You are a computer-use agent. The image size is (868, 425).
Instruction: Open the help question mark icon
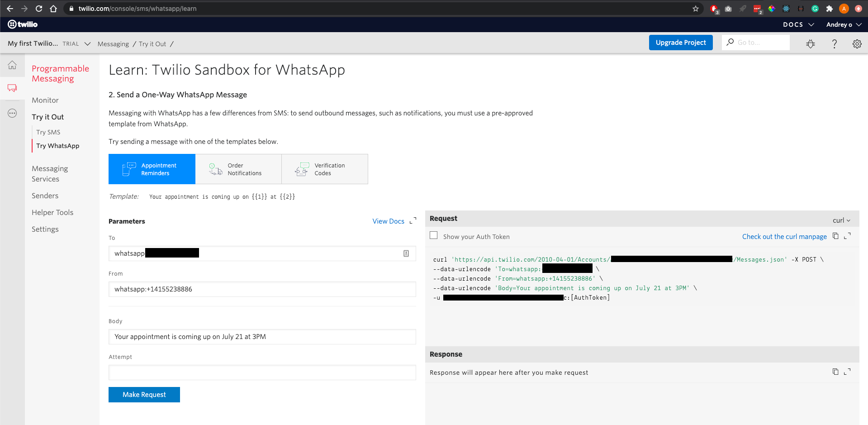835,43
